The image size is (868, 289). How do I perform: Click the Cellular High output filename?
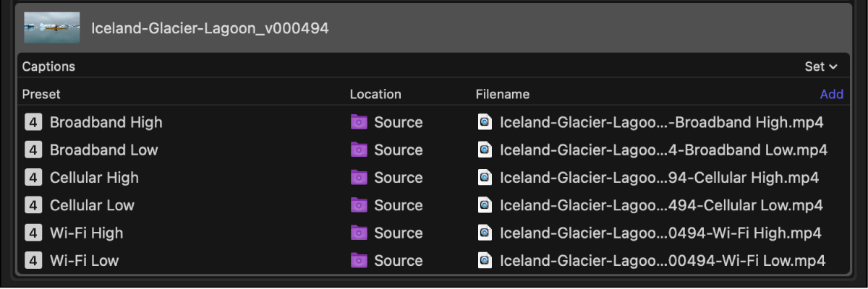click(x=659, y=178)
